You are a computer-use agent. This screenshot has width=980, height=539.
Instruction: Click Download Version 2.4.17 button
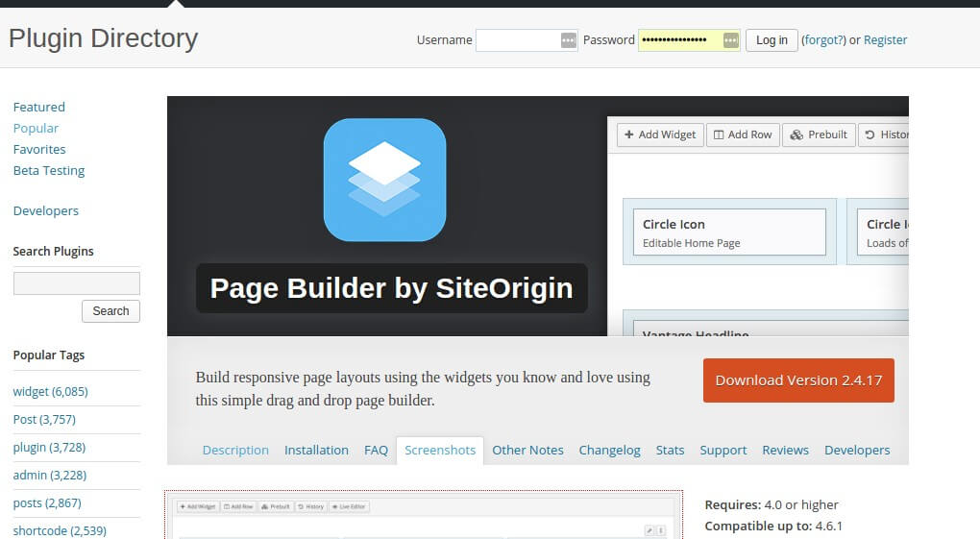(798, 380)
